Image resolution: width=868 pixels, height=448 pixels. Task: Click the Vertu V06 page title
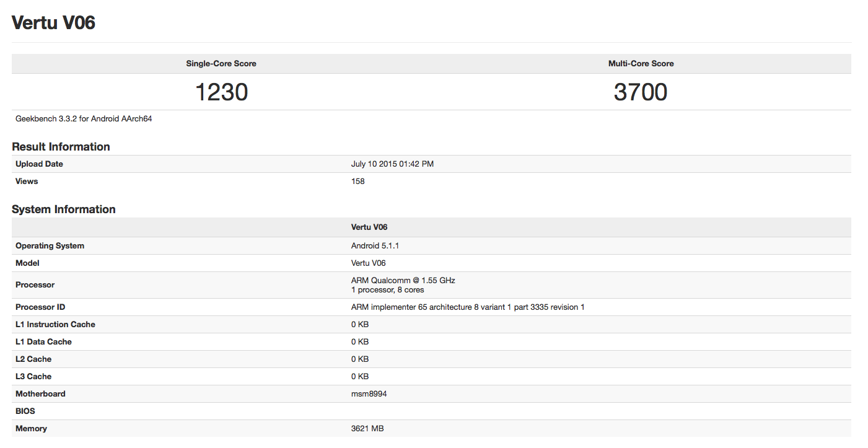coord(54,23)
